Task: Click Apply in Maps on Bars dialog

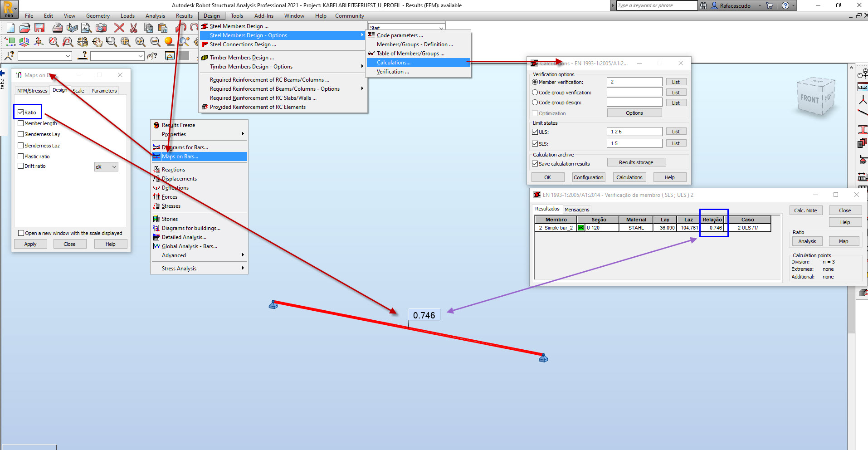Action: click(x=30, y=244)
